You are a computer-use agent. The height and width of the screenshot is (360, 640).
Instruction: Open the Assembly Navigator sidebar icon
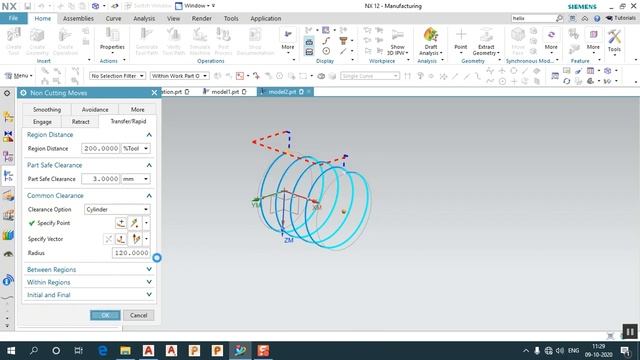pyautogui.click(x=8, y=117)
